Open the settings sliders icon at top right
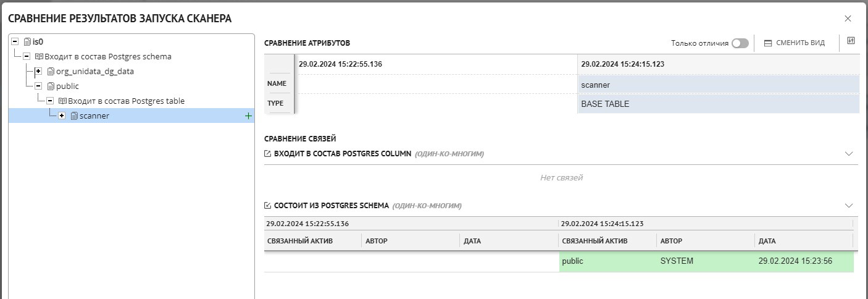 (851, 41)
